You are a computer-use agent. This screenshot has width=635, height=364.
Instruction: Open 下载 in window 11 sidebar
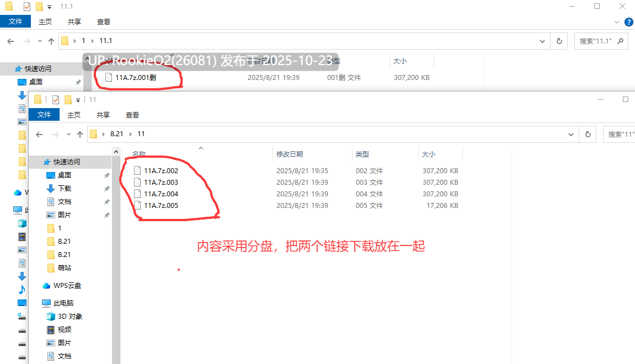pyautogui.click(x=65, y=189)
